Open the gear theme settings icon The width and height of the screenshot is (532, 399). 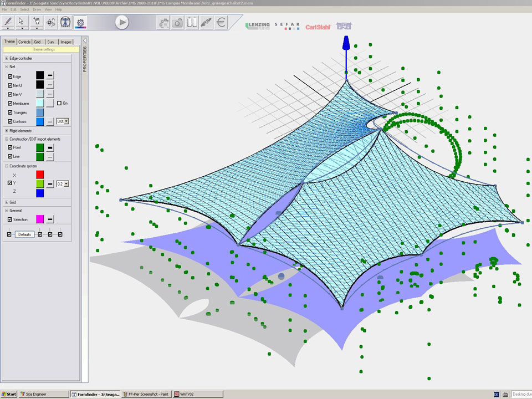click(x=81, y=22)
